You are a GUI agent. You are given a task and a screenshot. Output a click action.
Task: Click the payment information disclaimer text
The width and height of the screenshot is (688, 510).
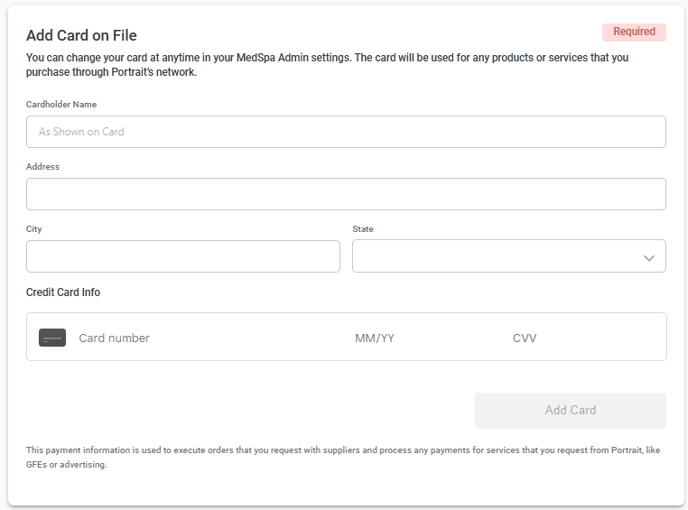click(x=343, y=457)
